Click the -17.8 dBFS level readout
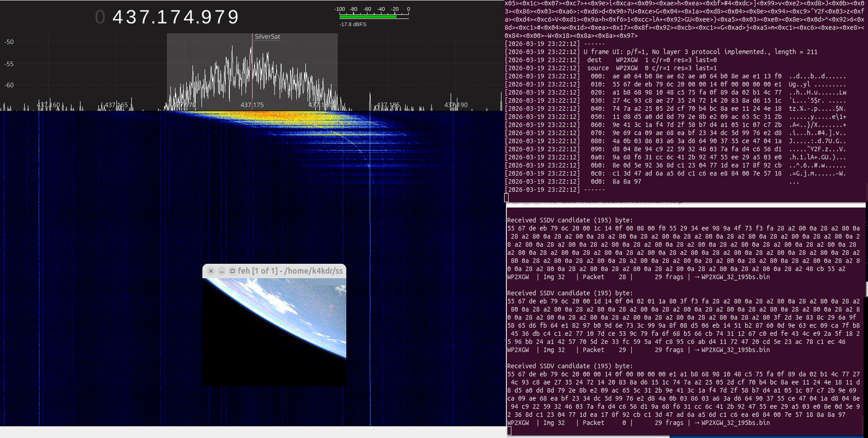The width and height of the screenshot is (868, 438). click(353, 24)
